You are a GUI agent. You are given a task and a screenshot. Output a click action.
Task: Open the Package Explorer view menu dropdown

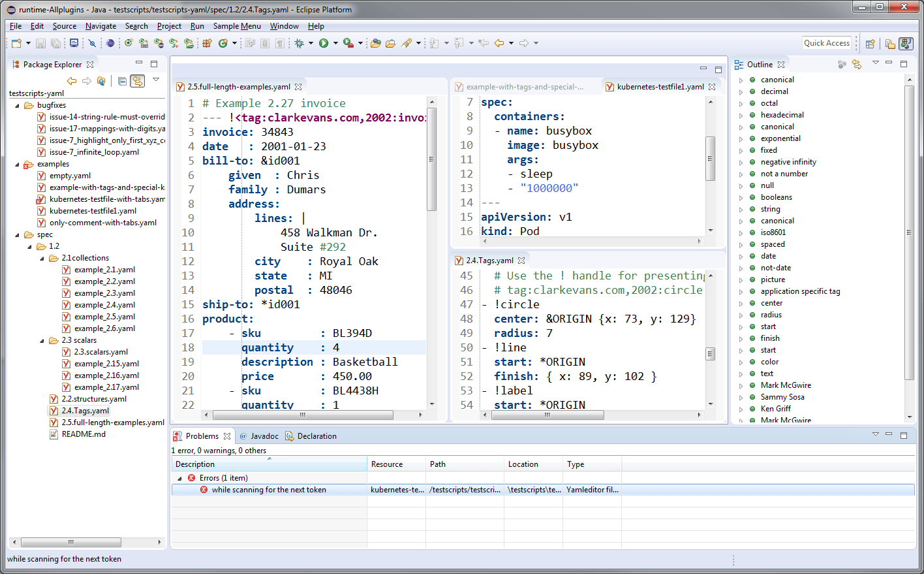pyautogui.click(x=155, y=81)
